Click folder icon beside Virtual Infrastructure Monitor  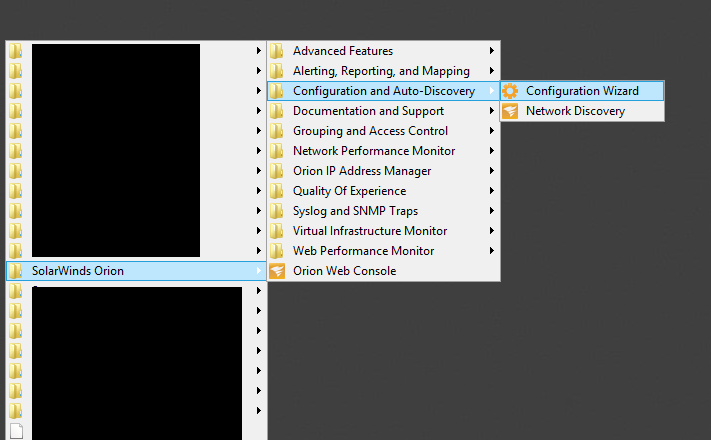click(277, 230)
